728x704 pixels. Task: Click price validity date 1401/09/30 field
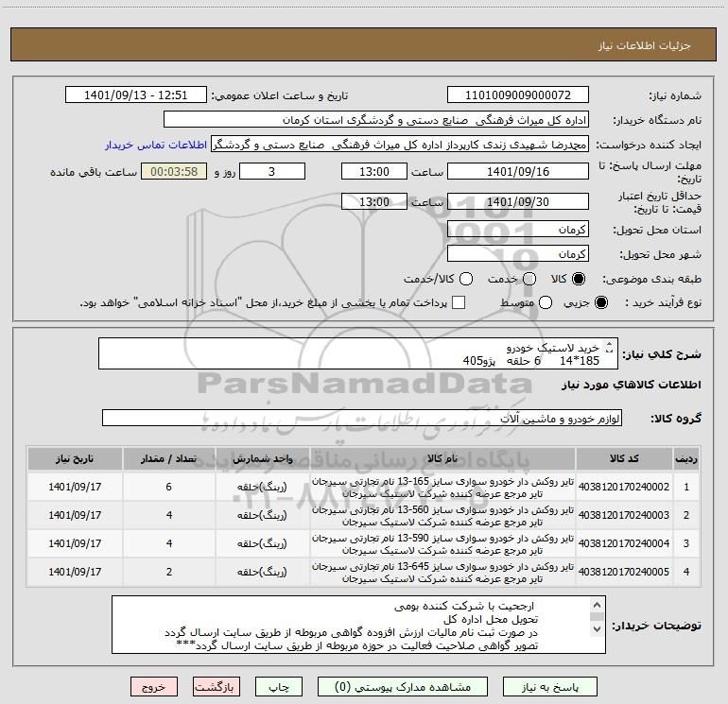coord(518,202)
